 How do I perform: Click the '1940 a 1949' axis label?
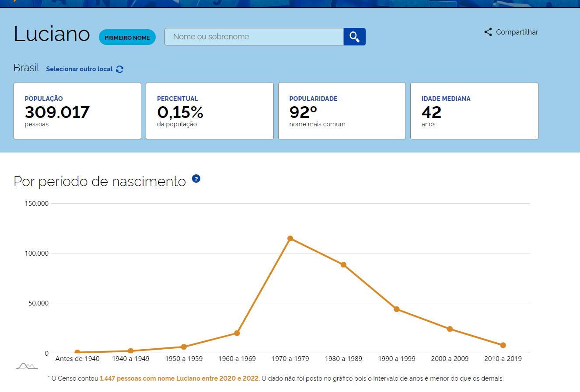tap(131, 359)
